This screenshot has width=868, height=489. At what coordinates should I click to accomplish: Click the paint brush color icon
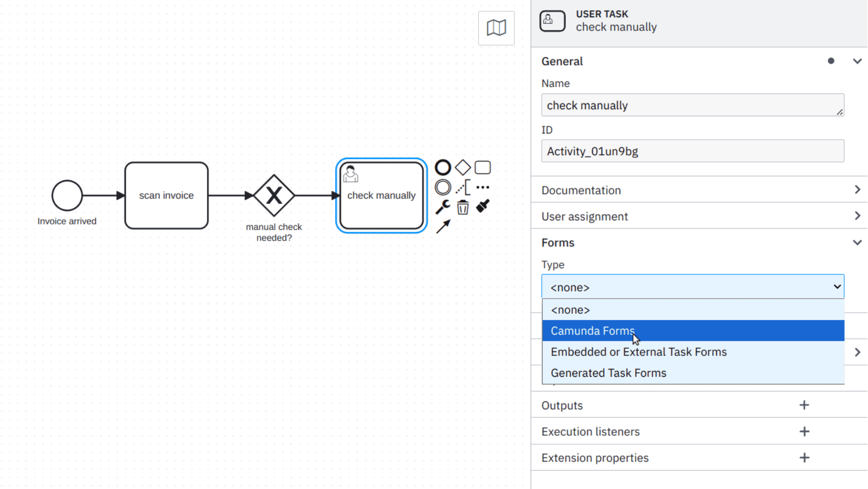pos(482,206)
